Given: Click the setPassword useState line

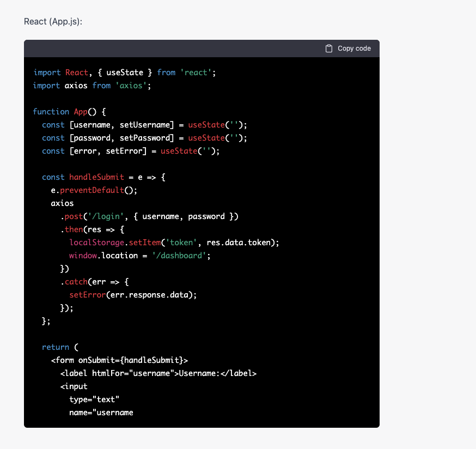Looking at the screenshot, I should click(x=144, y=138).
